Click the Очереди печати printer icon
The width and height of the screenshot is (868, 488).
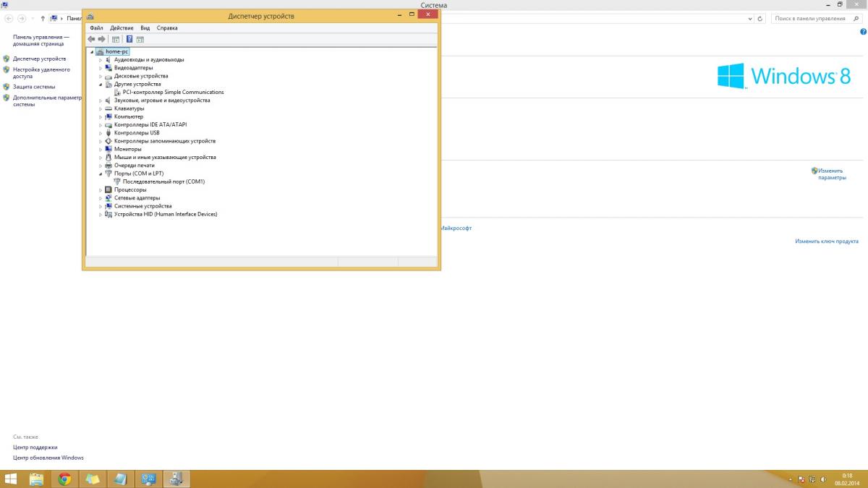109,166
